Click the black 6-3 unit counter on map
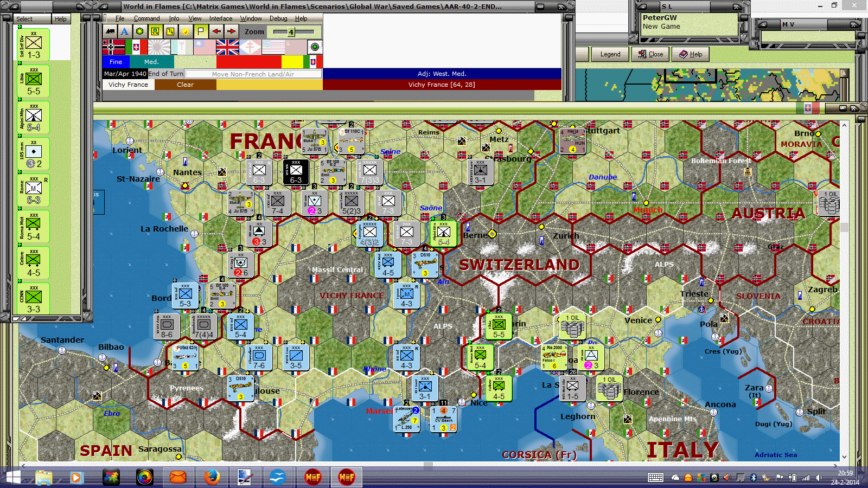This screenshot has height=488, width=868. pyautogui.click(x=296, y=172)
